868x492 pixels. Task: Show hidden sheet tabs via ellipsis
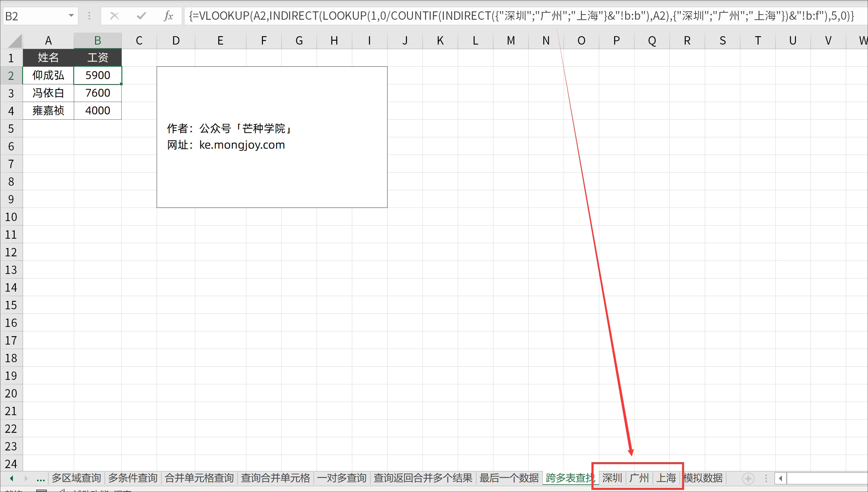click(41, 479)
